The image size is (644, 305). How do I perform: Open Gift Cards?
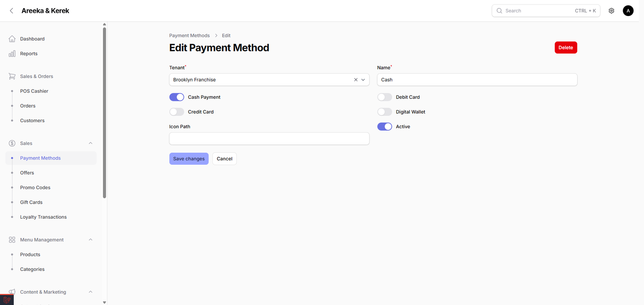(x=31, y=202)
